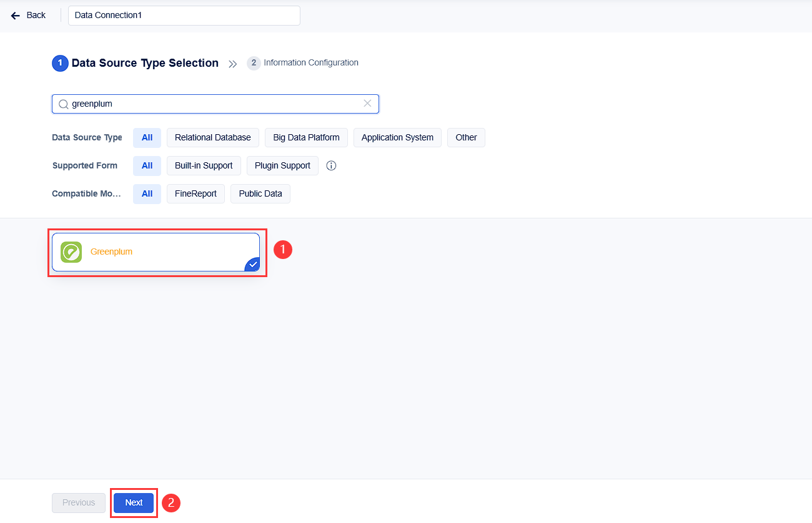Click the info icon next to Plugin Support
The width and height of the screenshot is (812, 523).
coord(331,165)
